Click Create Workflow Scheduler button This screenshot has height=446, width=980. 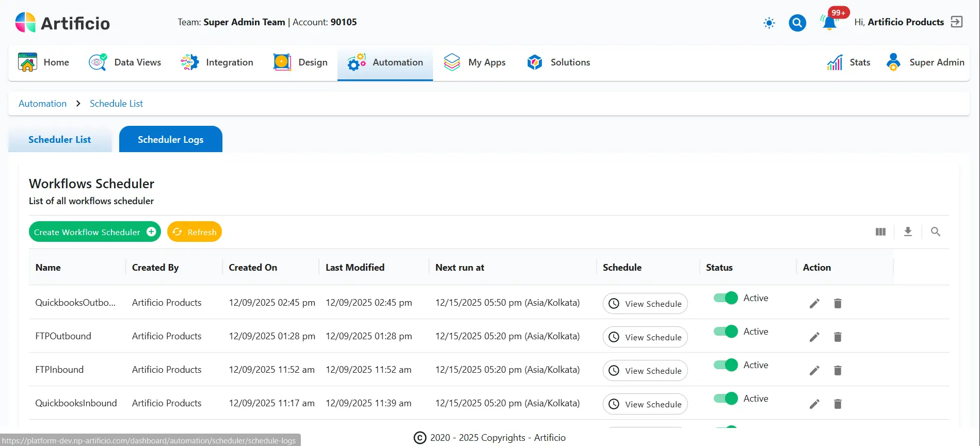(x=94, y=232)
